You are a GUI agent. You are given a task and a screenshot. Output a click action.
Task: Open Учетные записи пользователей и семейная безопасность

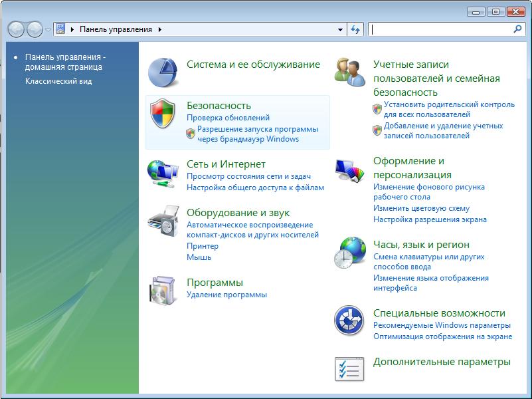coord(436,78)
